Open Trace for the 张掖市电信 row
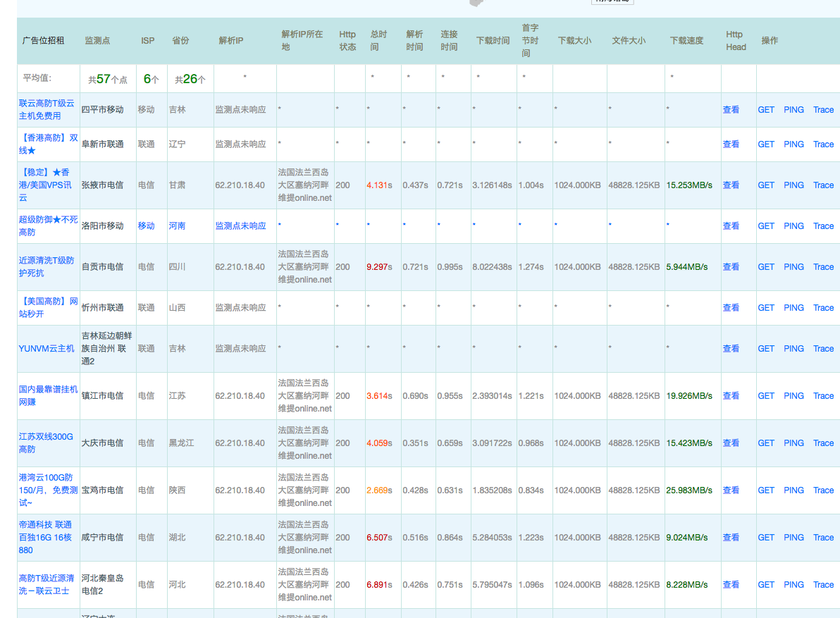 pos(823,185)
